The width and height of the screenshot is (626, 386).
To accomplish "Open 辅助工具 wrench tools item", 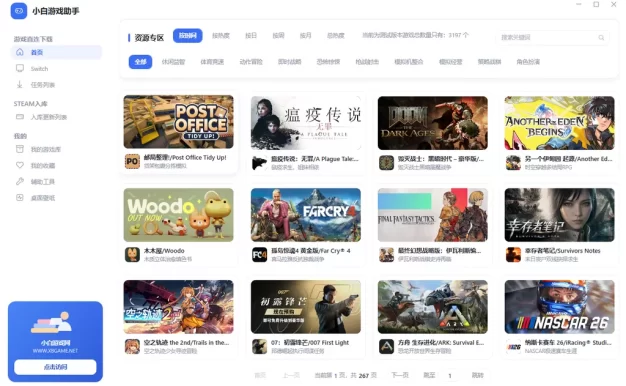I will 56,182.
